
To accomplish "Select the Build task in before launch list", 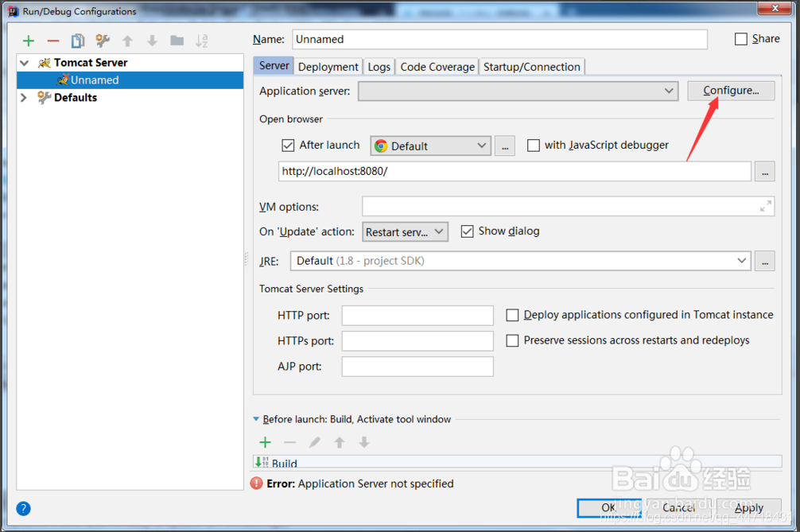I will pyautogui.click(x=518, y=462).
